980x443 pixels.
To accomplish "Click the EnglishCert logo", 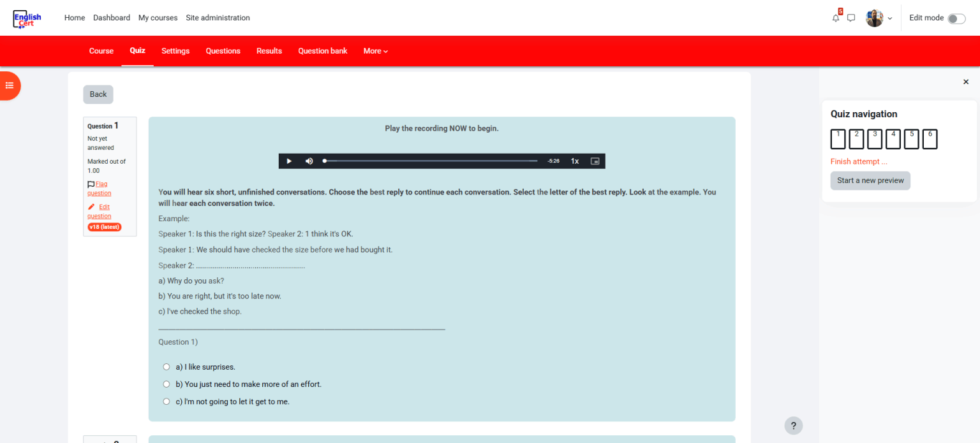I will coord(27,18).
